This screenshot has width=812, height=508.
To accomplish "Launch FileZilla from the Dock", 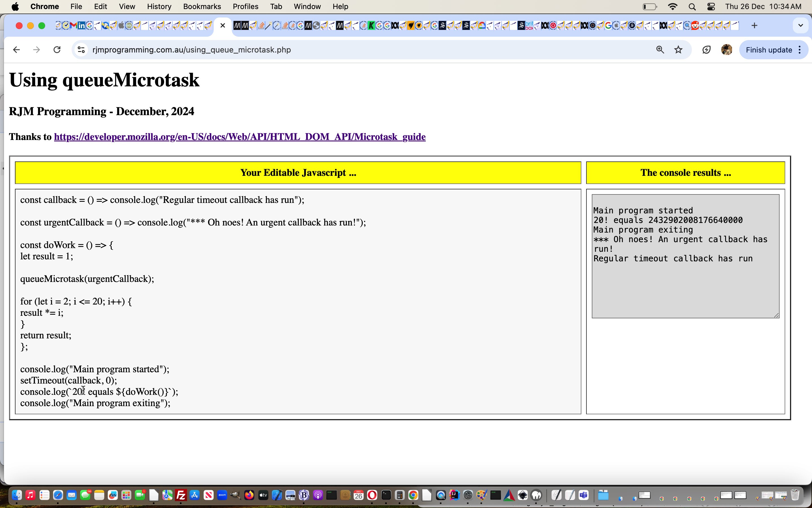I will click(x=181, y=495).
